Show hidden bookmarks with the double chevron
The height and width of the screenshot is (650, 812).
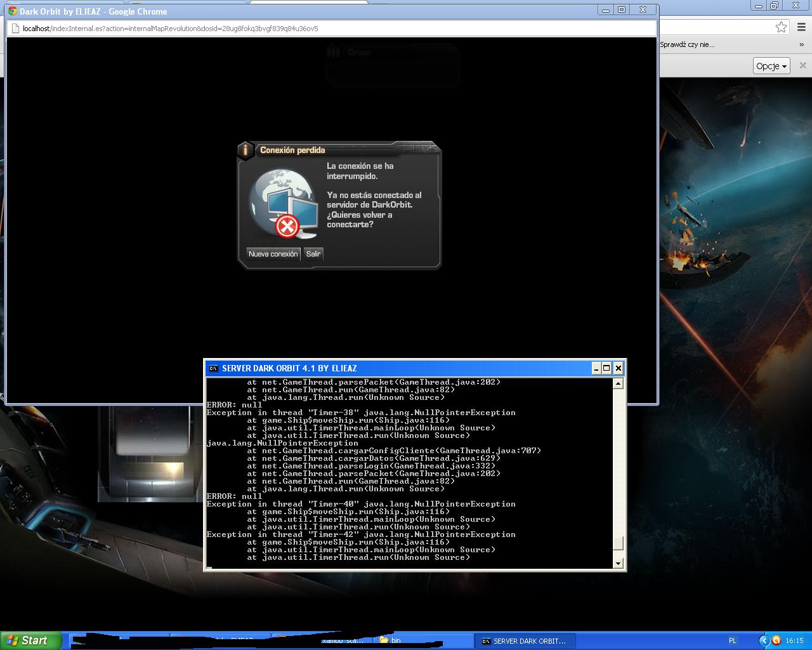[x=802, y=44]
